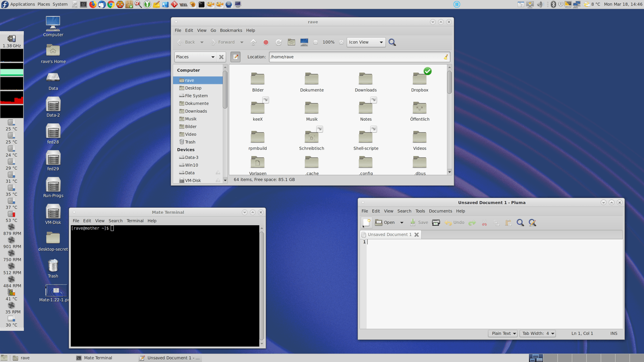Open the Icon View dropdown
This screenshot has width=644, height=362.
tap(366, 42)
